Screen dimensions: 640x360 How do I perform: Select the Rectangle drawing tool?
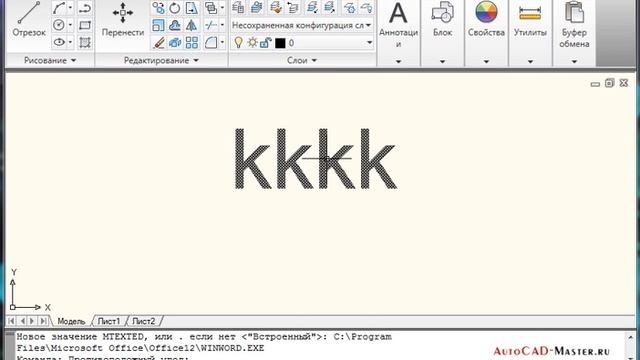[x=84, y=25]
